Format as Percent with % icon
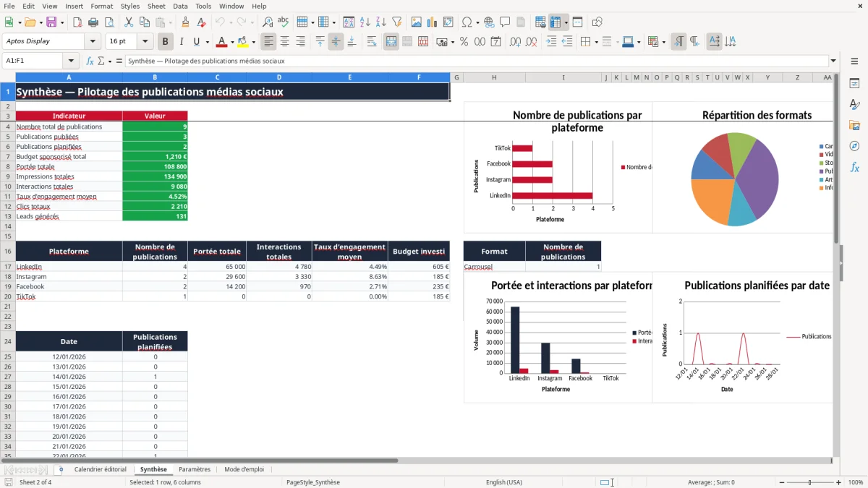Image resolution: width=868 pixels, height=488 pixels. coord(464,42)
